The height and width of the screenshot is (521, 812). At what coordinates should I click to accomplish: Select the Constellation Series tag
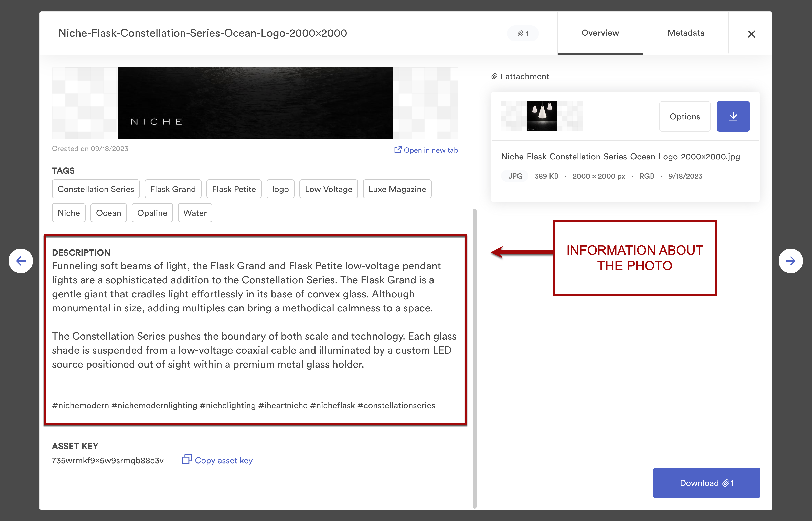tap(96, 189)
